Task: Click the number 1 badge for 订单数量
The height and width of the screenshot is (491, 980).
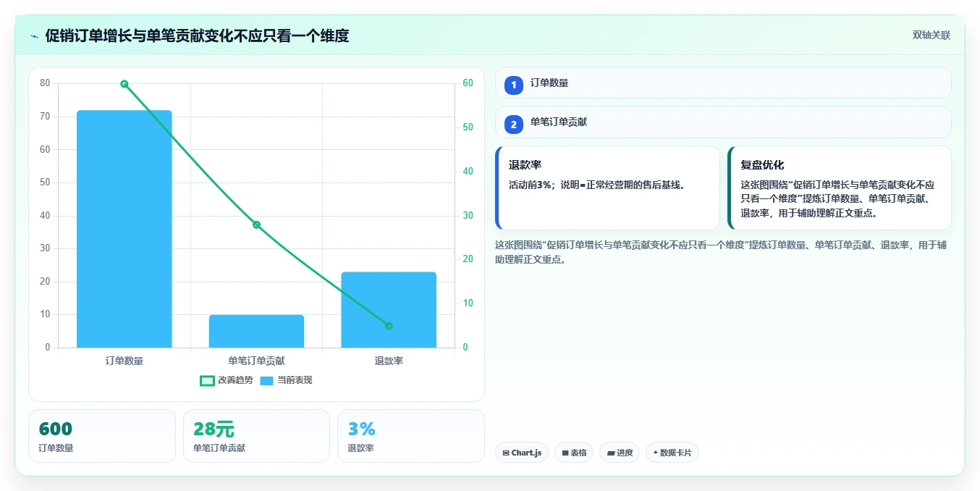Action: [x=514, y=85]
